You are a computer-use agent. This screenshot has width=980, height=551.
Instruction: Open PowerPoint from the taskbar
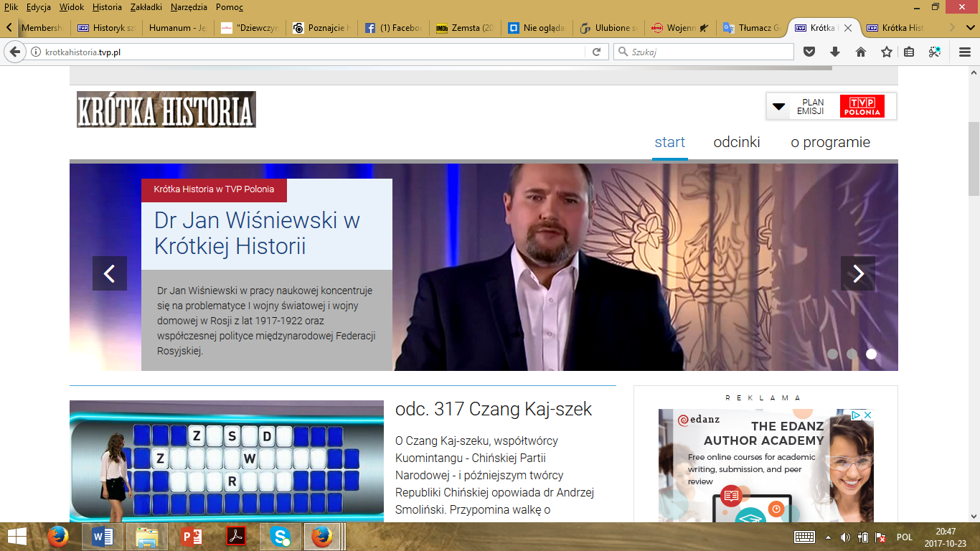coord(192,537)
